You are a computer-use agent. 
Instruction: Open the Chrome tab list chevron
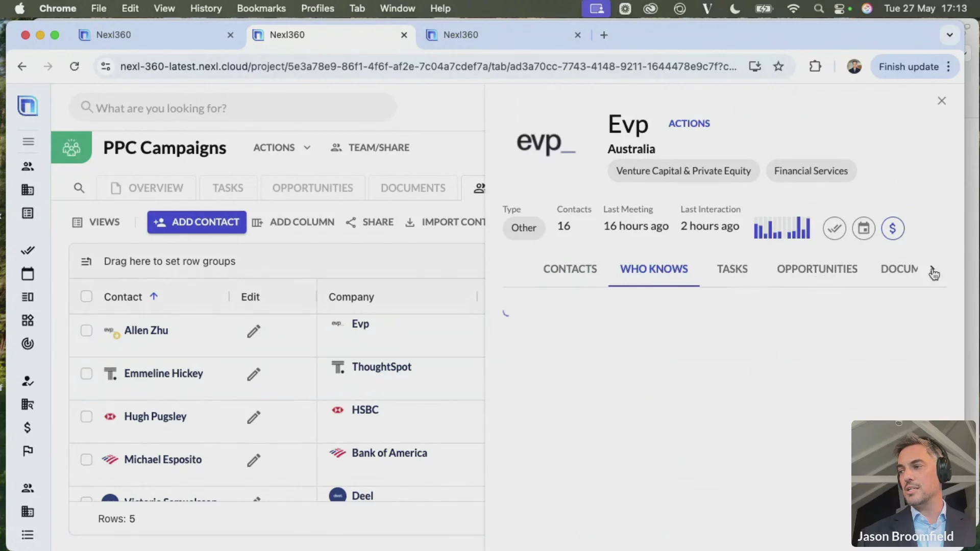[950, 35]
